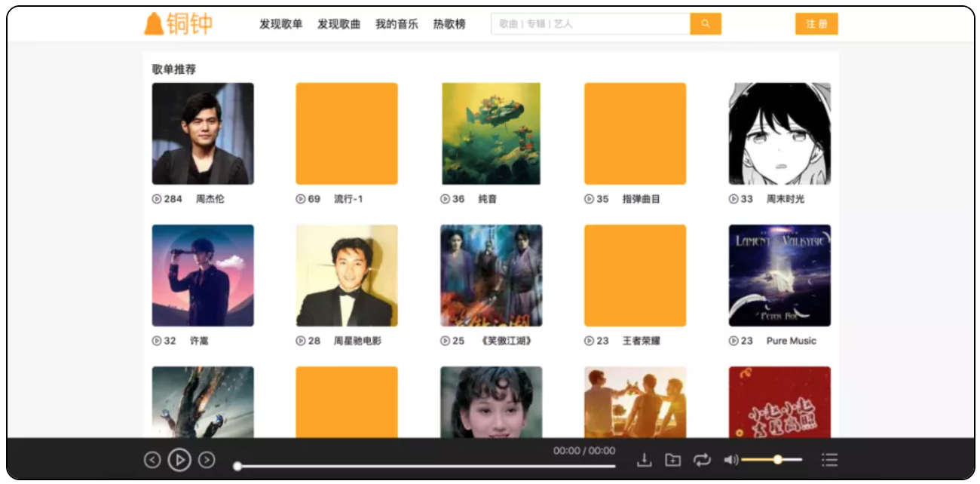Image resolution: width=980 pixels, height=484 pixels.
Task: Toggle the repeat playback mode
Action: click(x=703, y=459)
